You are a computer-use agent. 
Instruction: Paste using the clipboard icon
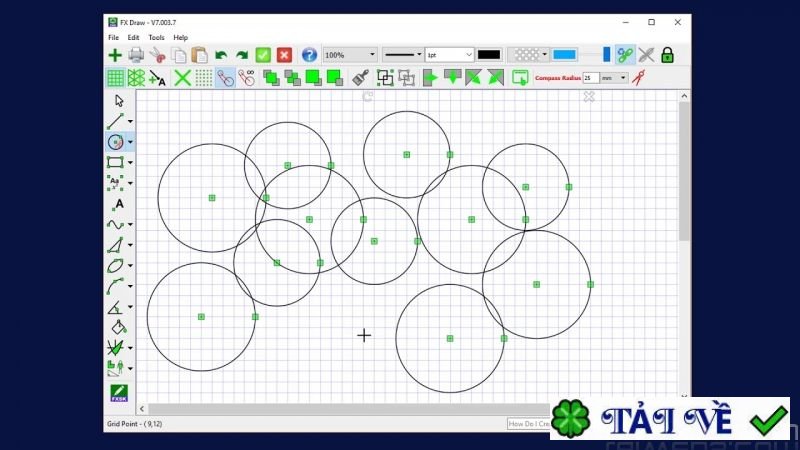[x=199, y=55]
